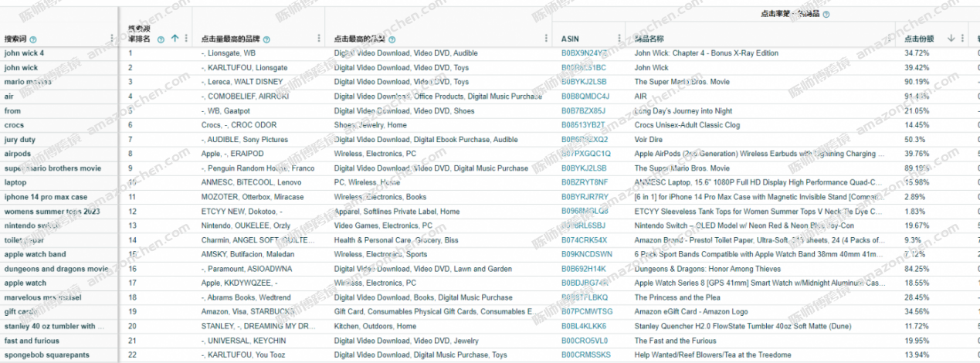Select search term 'iphone 14 pro max case'
The width and height of the screenshot is (980, 363).
(x=46, y=197)
